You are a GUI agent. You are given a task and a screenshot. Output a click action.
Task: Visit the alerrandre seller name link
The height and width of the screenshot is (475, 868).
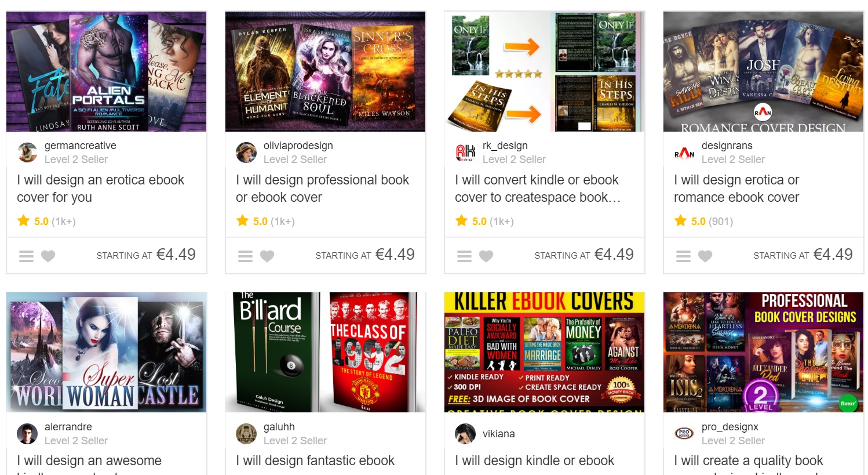(x=68, y=427)
